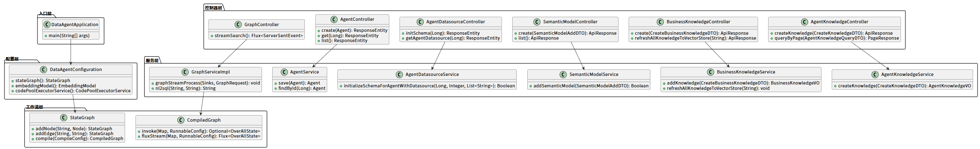Viewport: 980px width, 149px height.
Task: Select save(Agent): Agent method
Action: [x=299, y=83]
